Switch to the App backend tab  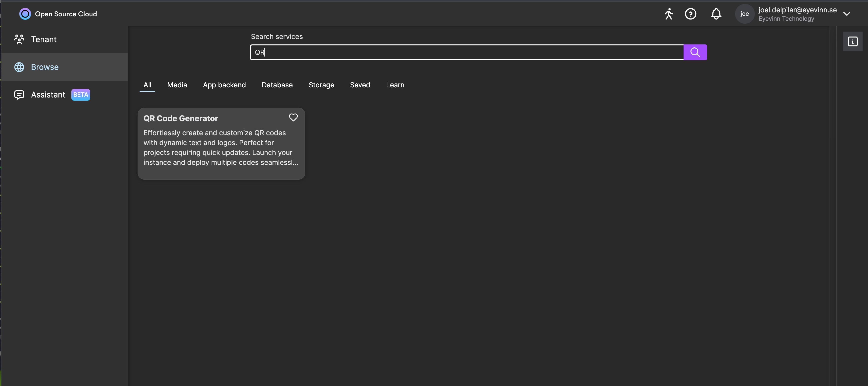click(224, 85)
